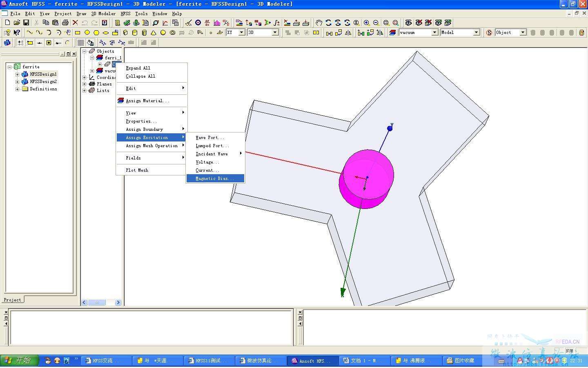588x368 pixels.
Task: Close the project manager panel
Action: pyautogui.click(x=74, y=54)
